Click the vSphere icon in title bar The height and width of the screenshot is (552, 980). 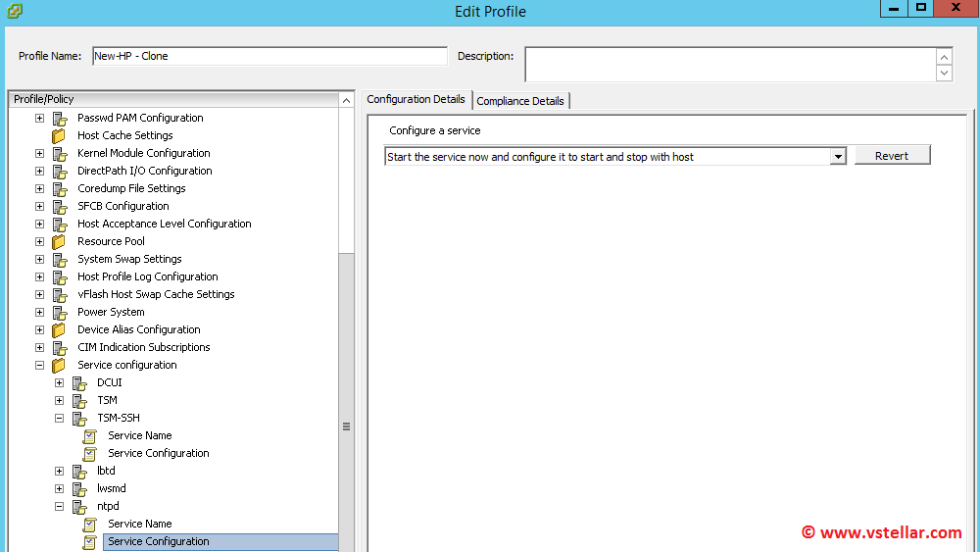[15, 11]
